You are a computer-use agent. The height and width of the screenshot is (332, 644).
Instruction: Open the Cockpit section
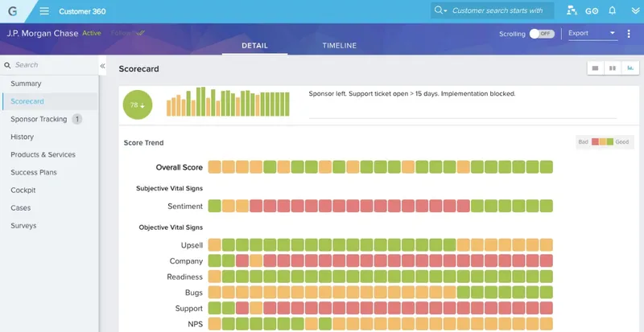(23, 190)
